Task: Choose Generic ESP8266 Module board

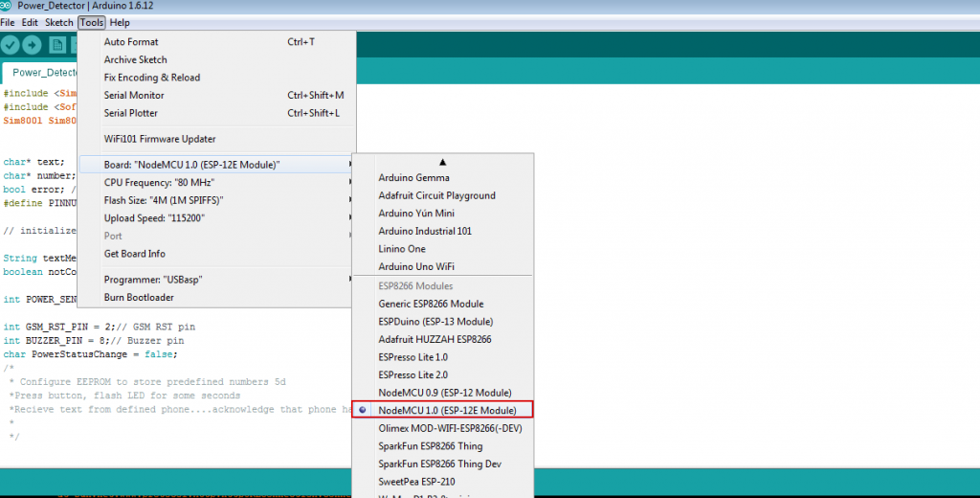Action: pos(431,304)
